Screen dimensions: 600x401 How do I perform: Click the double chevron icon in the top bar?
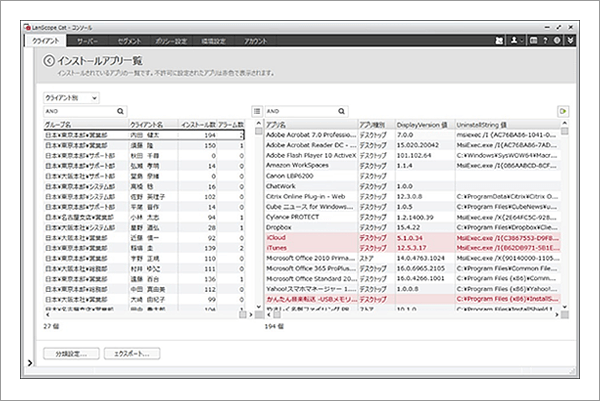(570, 41)
